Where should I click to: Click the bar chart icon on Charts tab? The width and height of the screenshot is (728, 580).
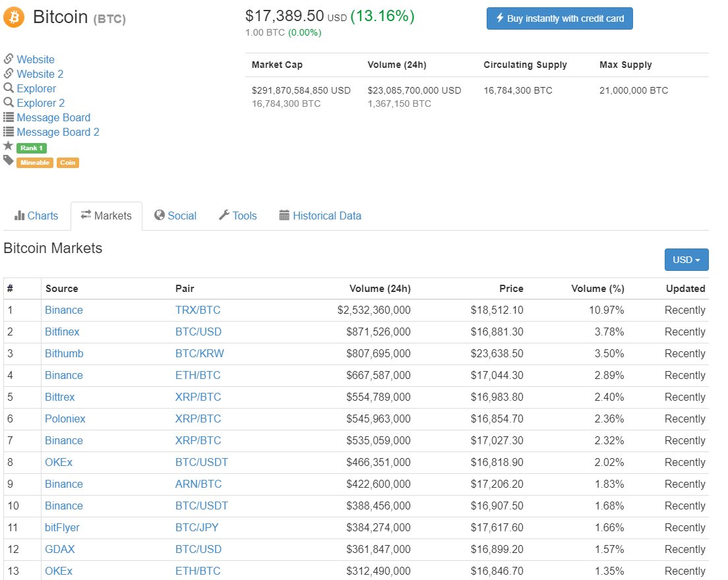[20, 216]
